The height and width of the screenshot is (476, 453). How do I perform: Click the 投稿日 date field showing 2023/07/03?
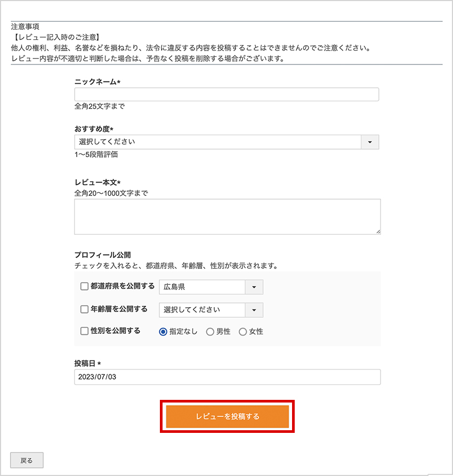[227, 377]
